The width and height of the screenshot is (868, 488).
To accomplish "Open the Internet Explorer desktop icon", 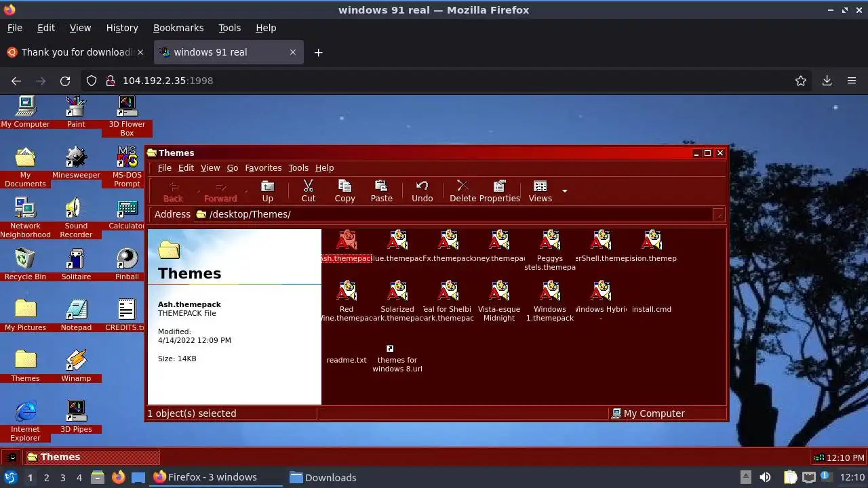I will [x=25, y=421].
